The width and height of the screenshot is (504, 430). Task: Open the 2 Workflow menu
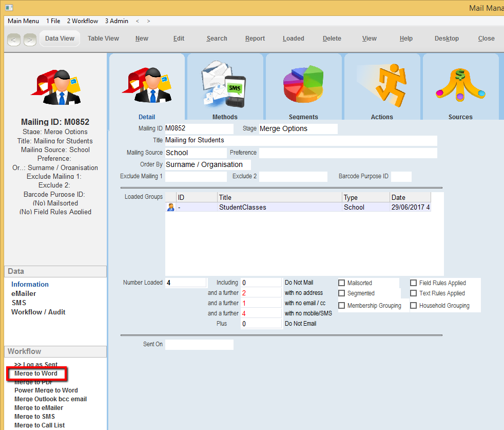point(82,21)
